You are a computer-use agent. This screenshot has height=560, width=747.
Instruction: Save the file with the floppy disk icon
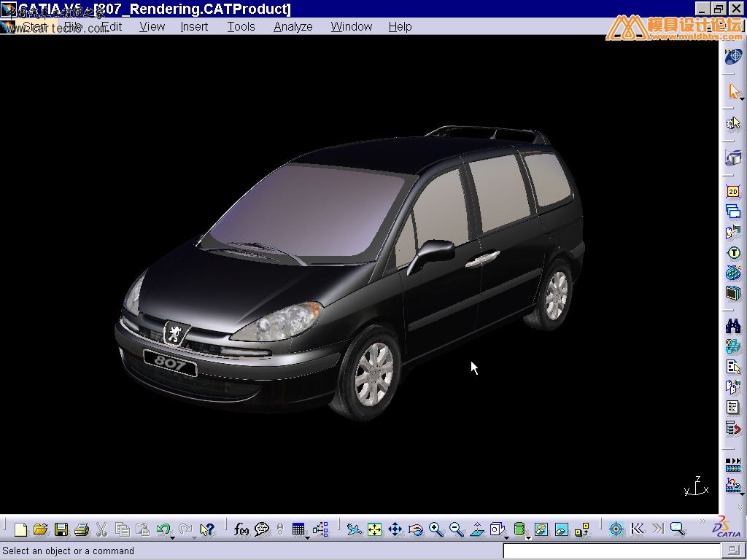coord(61,529)
